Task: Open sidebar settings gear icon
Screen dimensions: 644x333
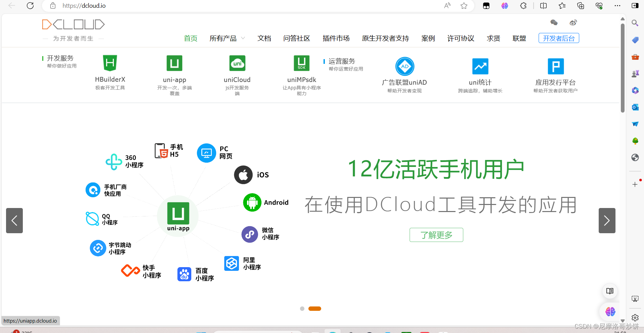Action: coord(635,318)
